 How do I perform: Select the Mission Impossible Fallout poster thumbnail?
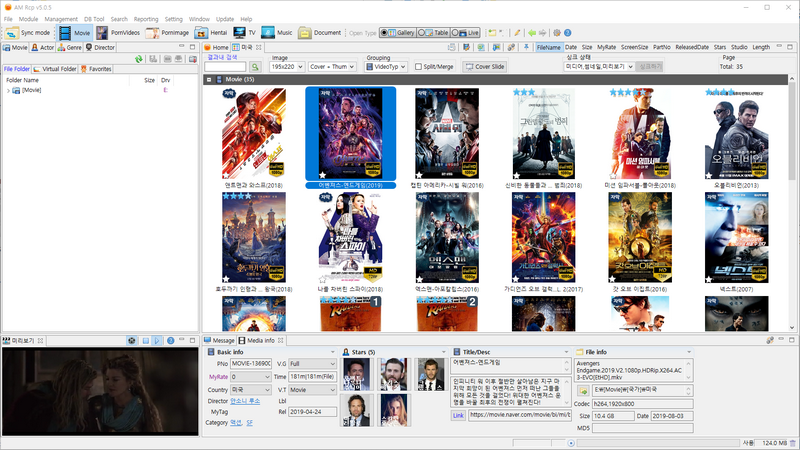[639, 134]
